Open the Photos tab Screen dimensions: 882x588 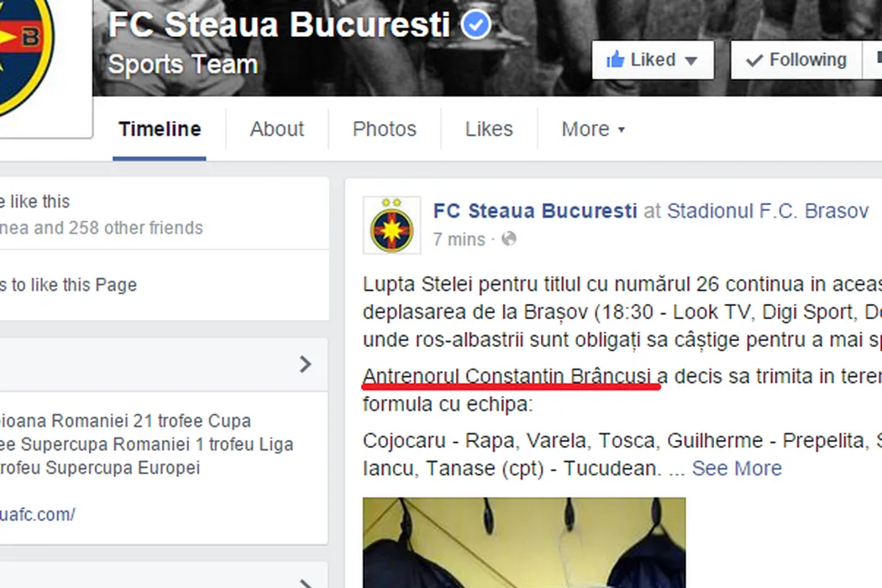[x=384, y=129]
